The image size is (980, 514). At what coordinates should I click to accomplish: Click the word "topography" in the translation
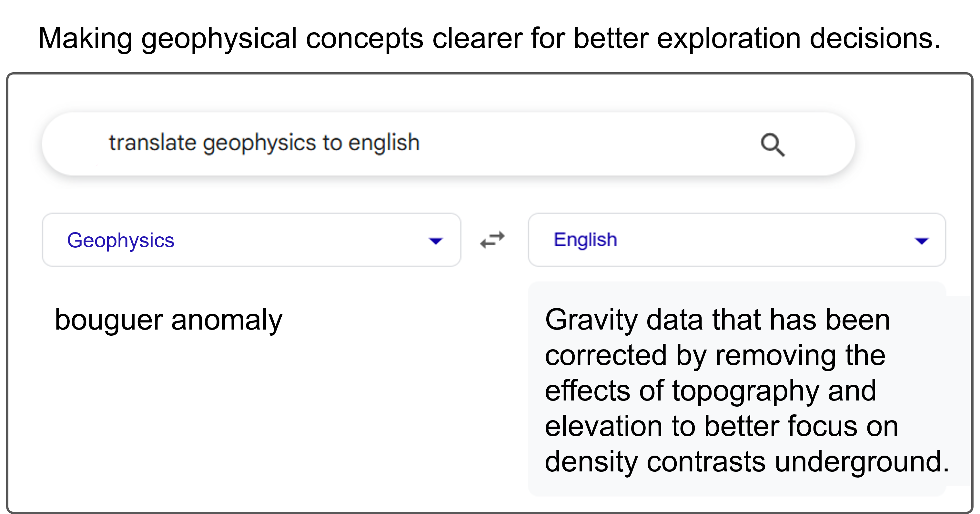[745, 391]
